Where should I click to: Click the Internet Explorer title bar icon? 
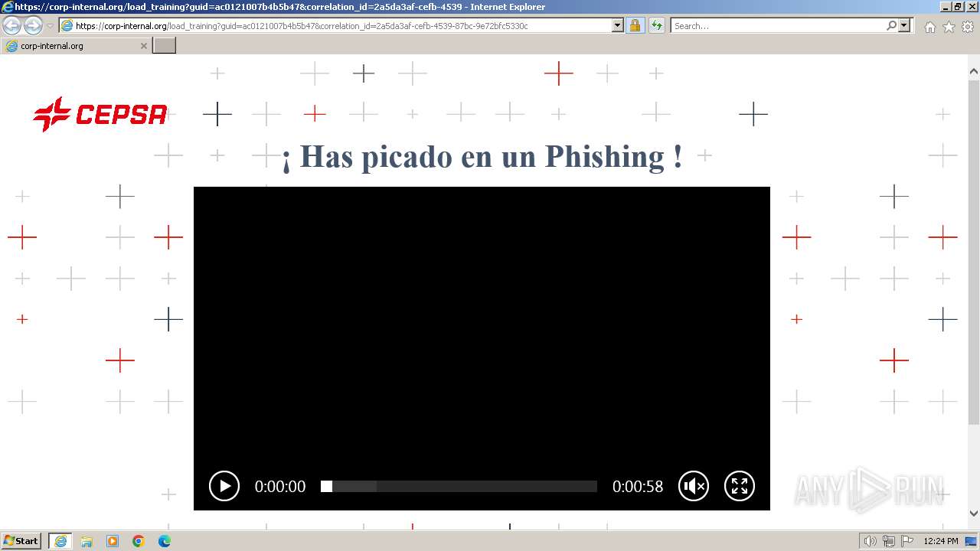click(x=8, y=7)
